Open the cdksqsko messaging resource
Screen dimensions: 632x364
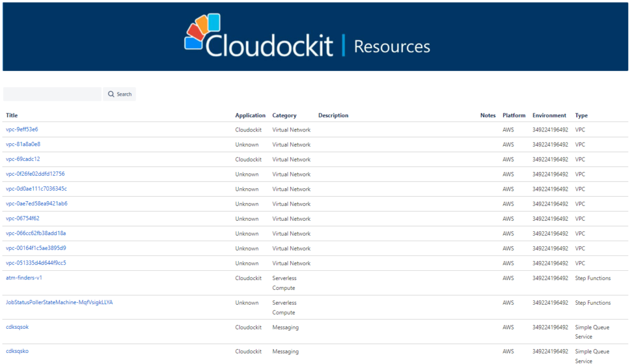pyautogui.click(x=18, y=351)
